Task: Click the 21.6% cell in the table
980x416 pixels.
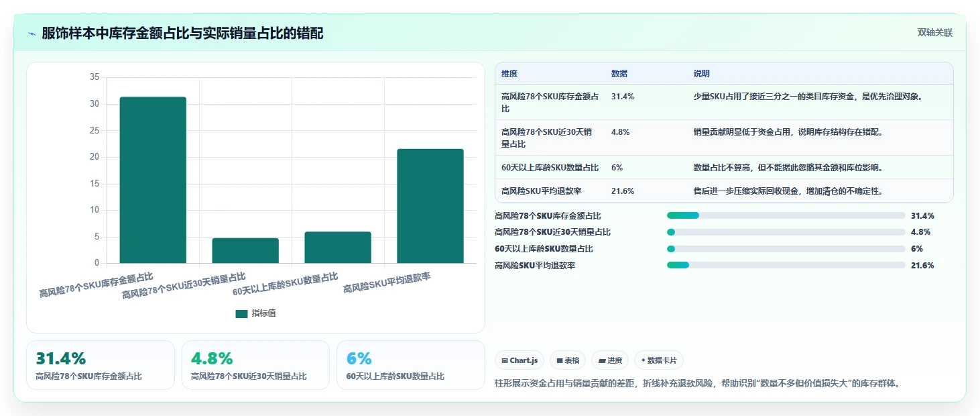Action: pos(623,191)
